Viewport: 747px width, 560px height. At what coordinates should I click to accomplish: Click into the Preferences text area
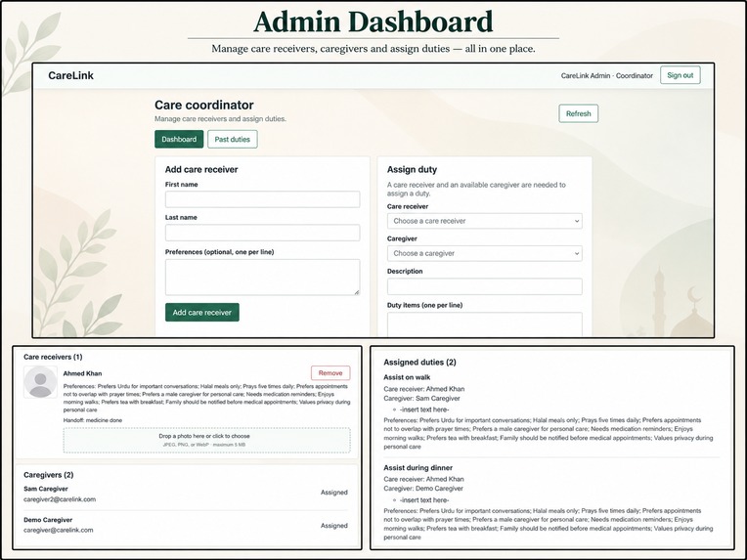262,278
